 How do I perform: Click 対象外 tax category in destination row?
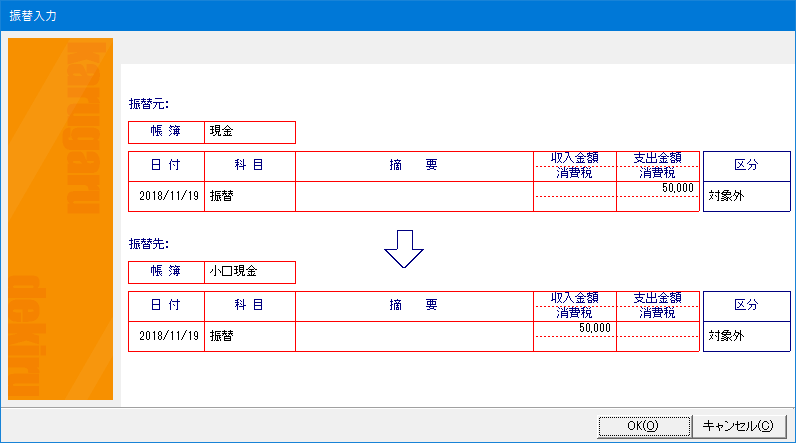point(746,336)
